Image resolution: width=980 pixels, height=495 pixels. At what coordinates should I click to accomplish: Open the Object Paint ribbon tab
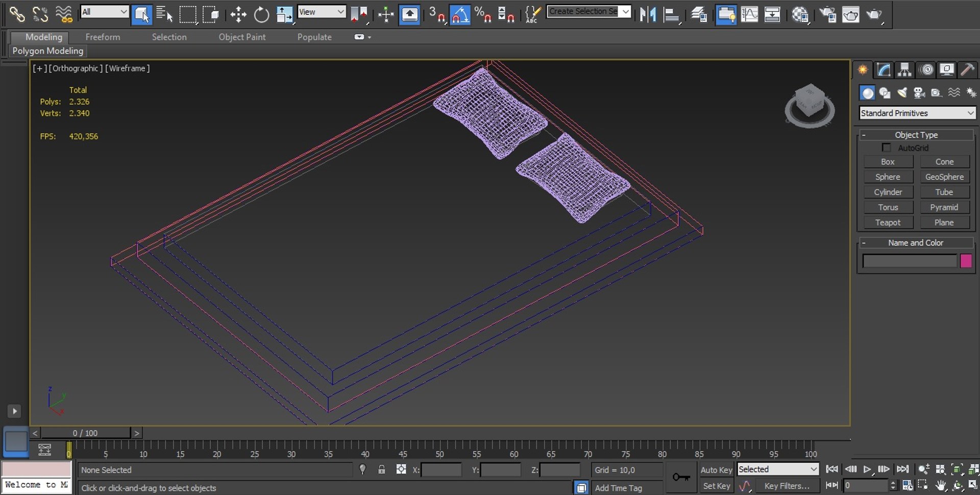[x=242, y=37]
